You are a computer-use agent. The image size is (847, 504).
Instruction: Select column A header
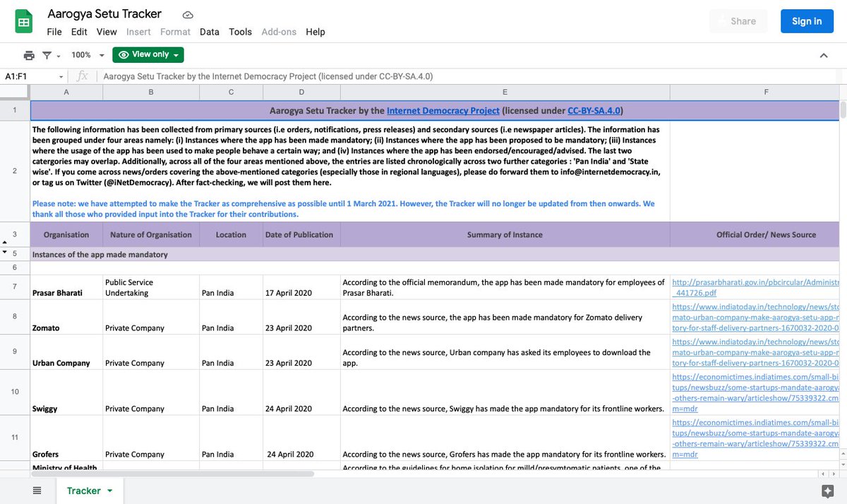66,92
